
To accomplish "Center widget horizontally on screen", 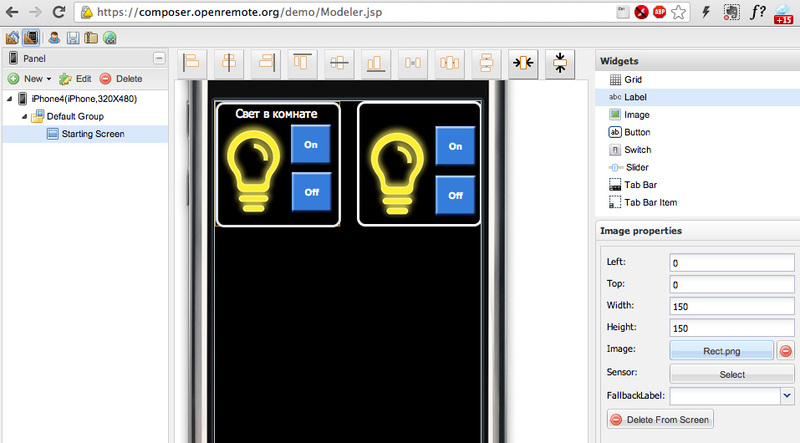I will point(523,63).
